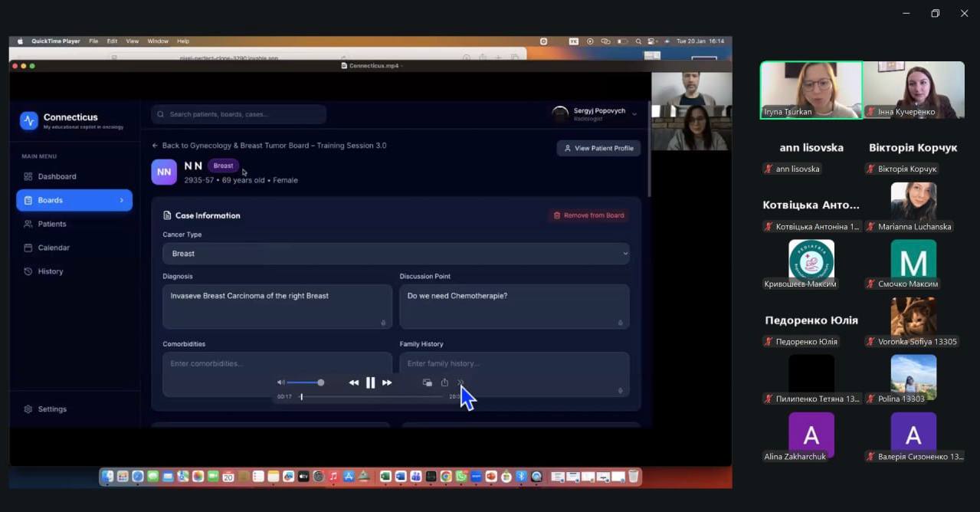Open the Cancer Type dropdown showing Breast
Image resolution: width=980 pixels, height=512 pixels.
[395, 254]
